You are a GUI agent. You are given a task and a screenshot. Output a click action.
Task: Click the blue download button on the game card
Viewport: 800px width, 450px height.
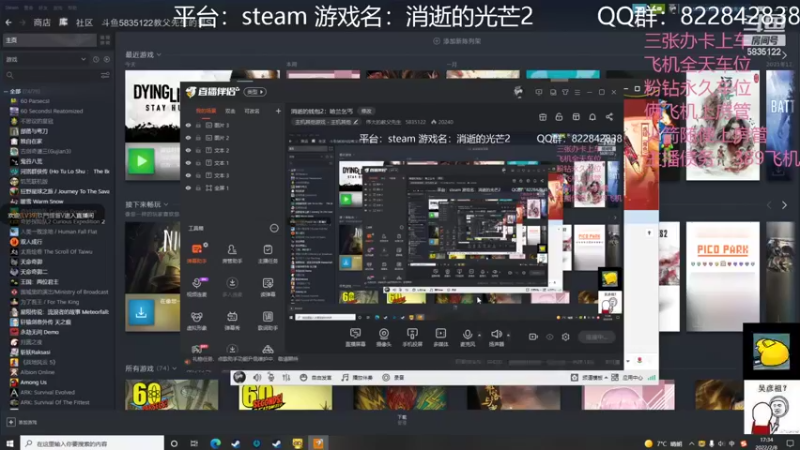[x=141, y=312]
